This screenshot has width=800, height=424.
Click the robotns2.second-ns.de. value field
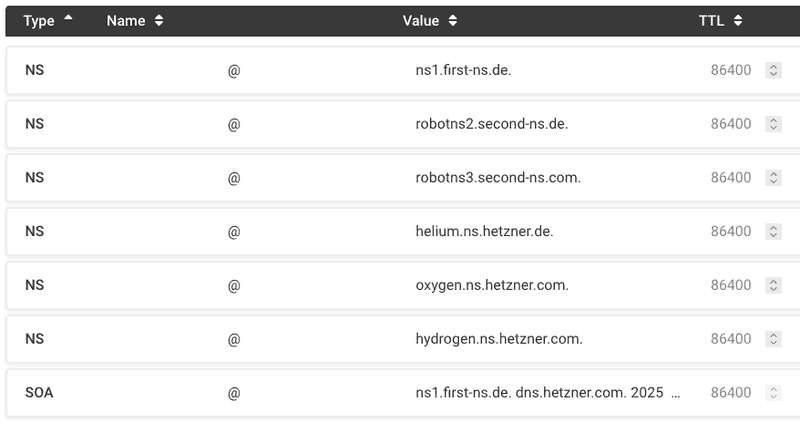[x=491, y=124]
